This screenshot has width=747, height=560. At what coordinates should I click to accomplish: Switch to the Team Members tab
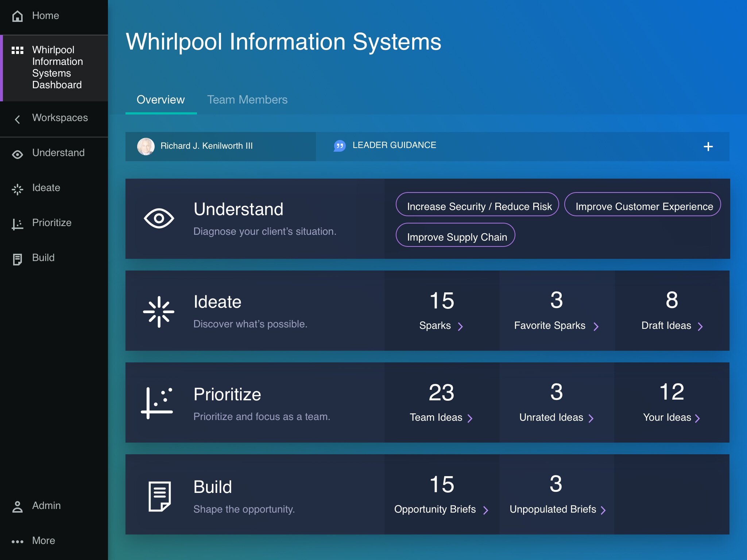[x=247, y=100]
